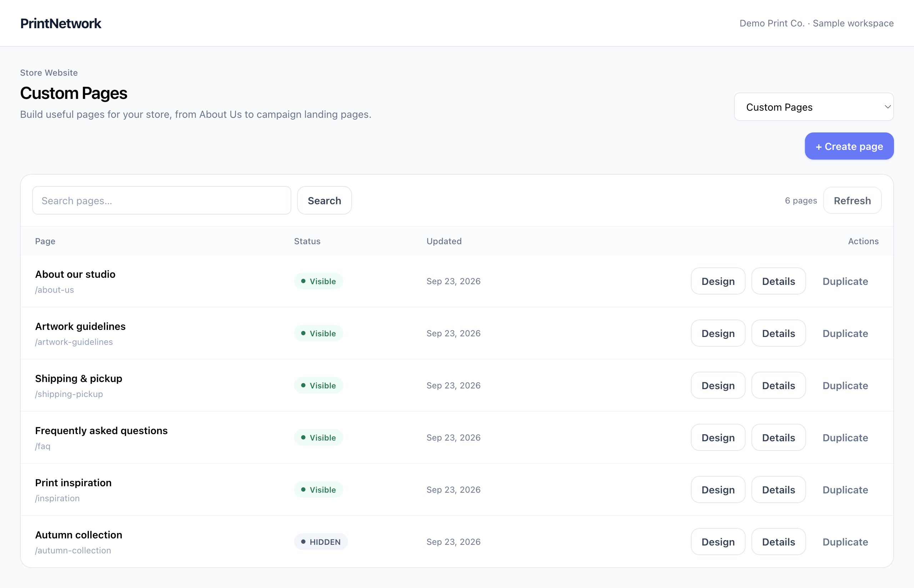Click the Visible badge for About our studio
Viewport: 914px width, 588px height.
318,281
